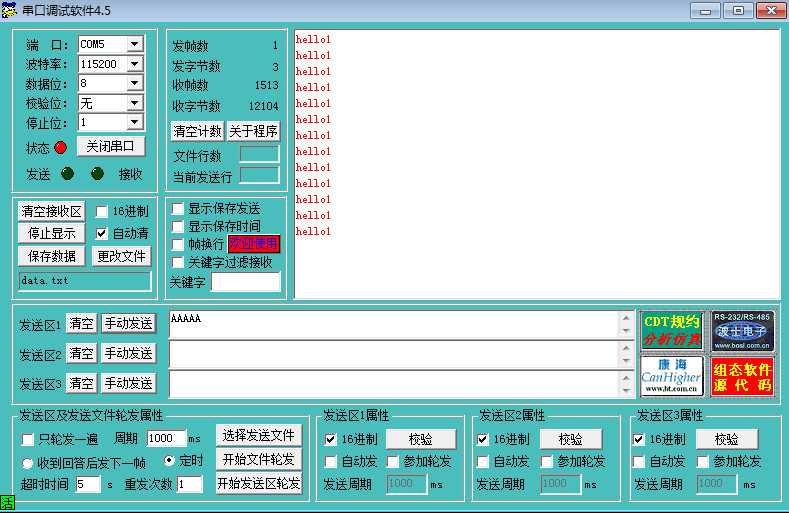Click 手动发送 for 发送区2
The width and height of the screenshot is (789, 513).
pyautogui.click(x=128, y=353)
